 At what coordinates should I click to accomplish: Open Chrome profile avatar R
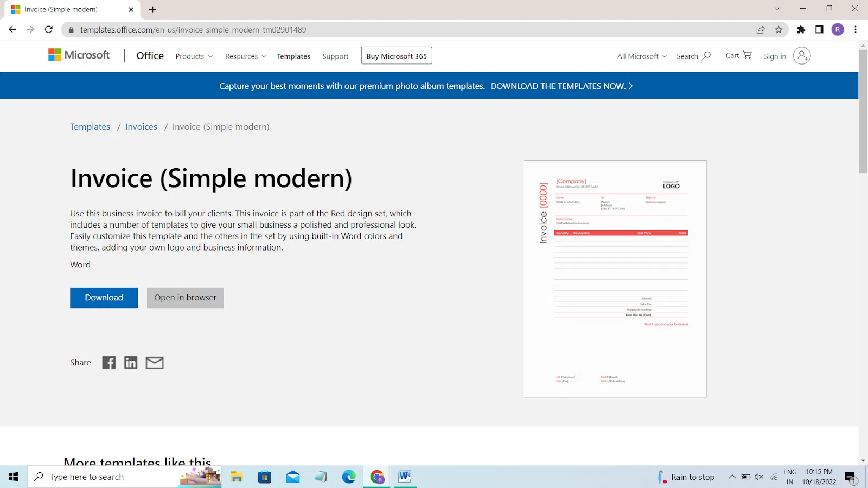[x=838, y=30]
